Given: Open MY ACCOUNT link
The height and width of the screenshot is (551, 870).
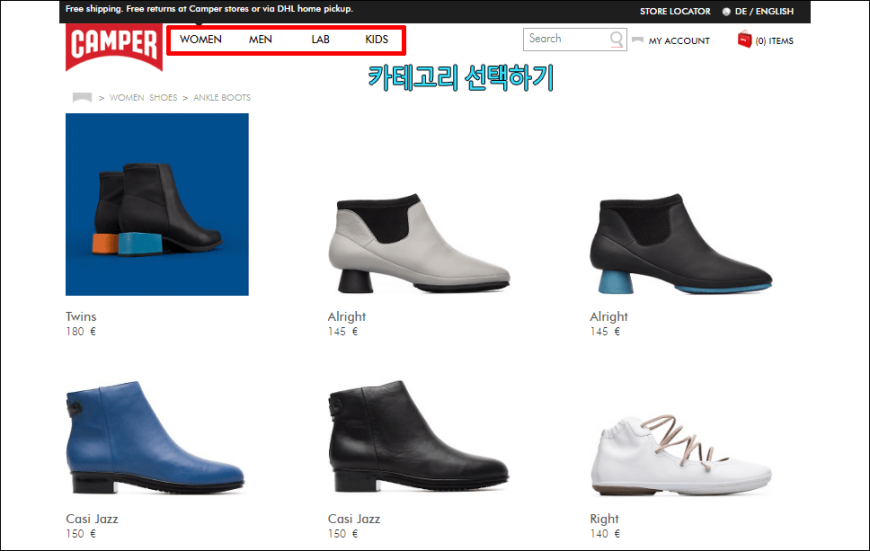Looking at the screenshot, I should 679,41.
